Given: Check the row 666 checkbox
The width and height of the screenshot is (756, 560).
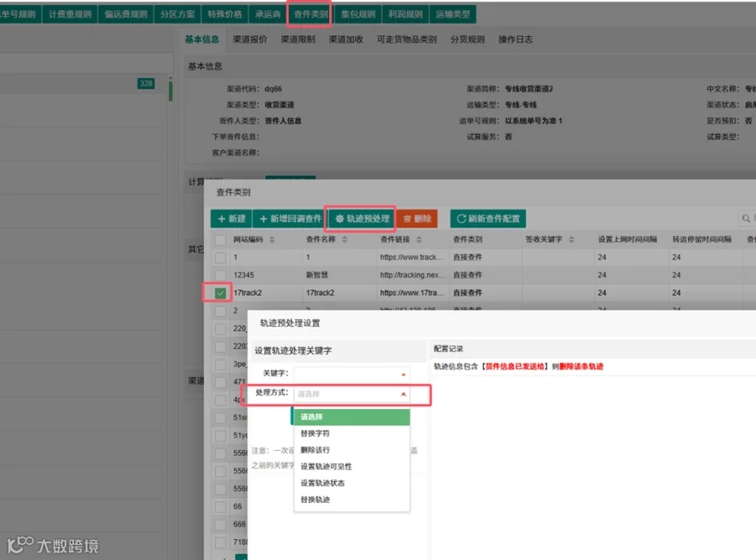Looking at the screenshot, I should (220, 525).
